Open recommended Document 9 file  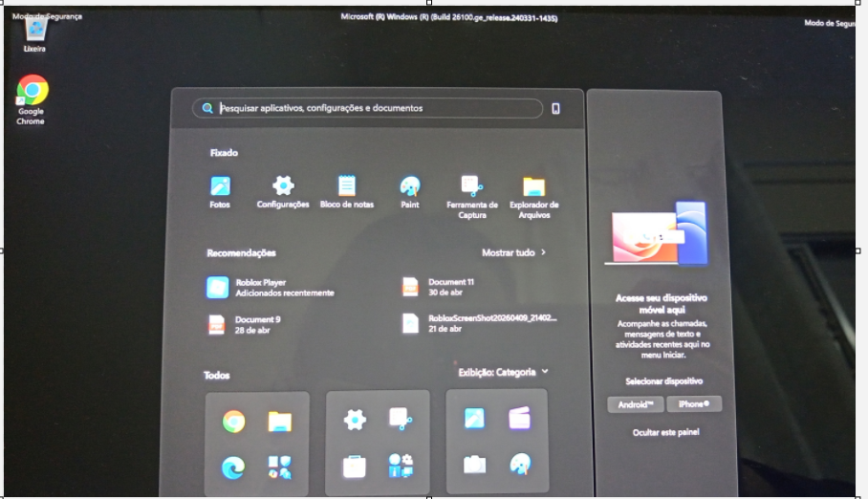point(244,325)
